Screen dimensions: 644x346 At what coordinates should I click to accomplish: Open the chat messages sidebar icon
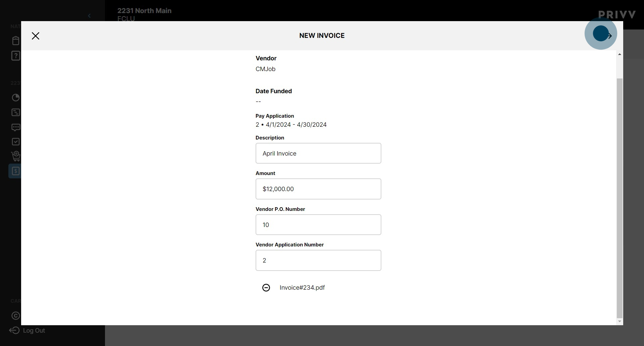pos(15,127)
